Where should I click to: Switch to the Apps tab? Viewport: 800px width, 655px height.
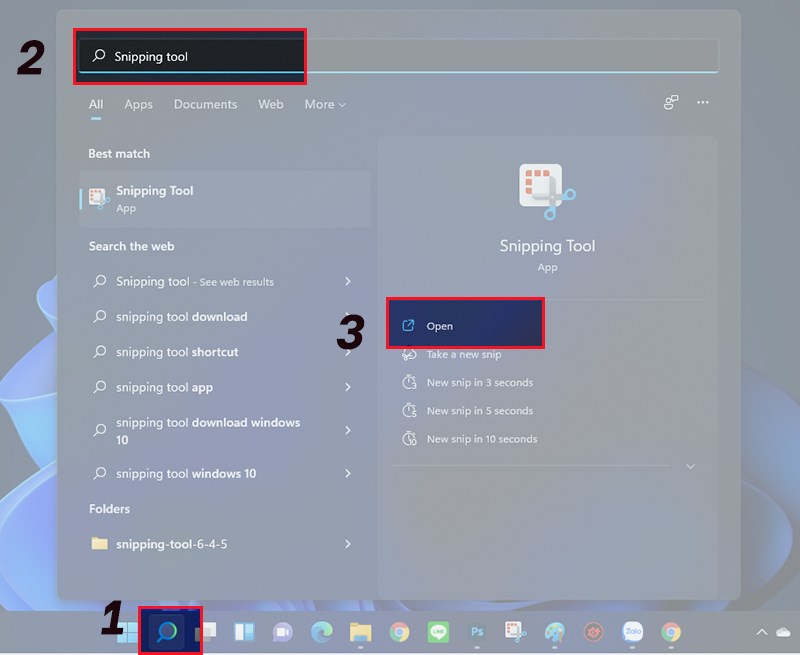point(138,105)
